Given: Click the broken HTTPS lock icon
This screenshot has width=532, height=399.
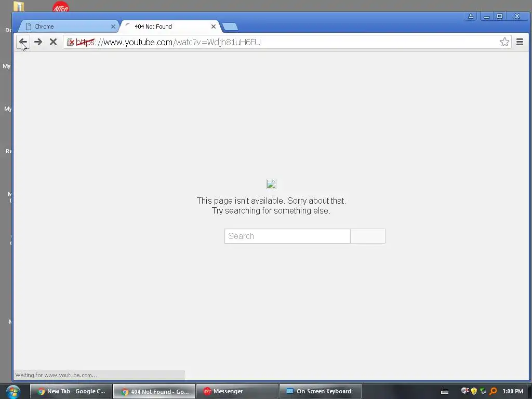Looking at the screenshot, I should [x=70, y=42].
